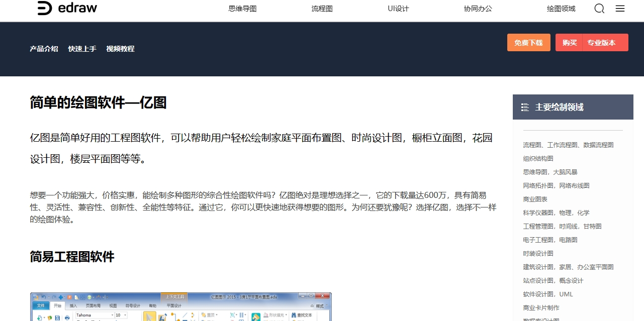Open the 科学仪器图 sidebar link
Viewport: 644px width, 321px height.
tap(538, 212)
